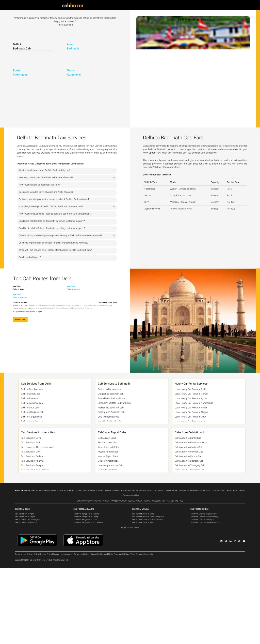Open 'Taxi from Bangalore to Mysore' footer link
The image size is (260, 644).
pyautogui.click(x=86, y=514)
